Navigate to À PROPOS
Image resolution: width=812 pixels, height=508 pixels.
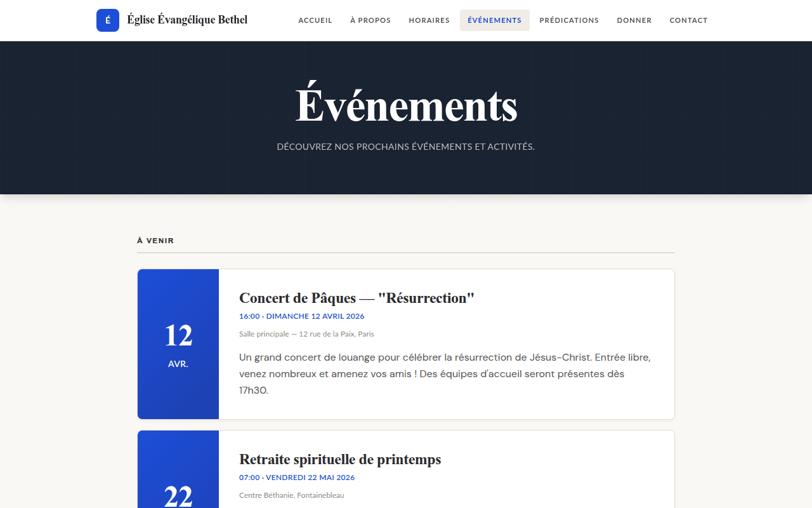pos(370,20)
